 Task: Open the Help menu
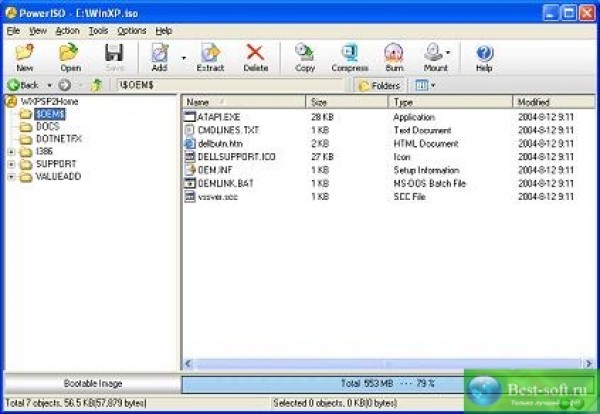(163, 31)
